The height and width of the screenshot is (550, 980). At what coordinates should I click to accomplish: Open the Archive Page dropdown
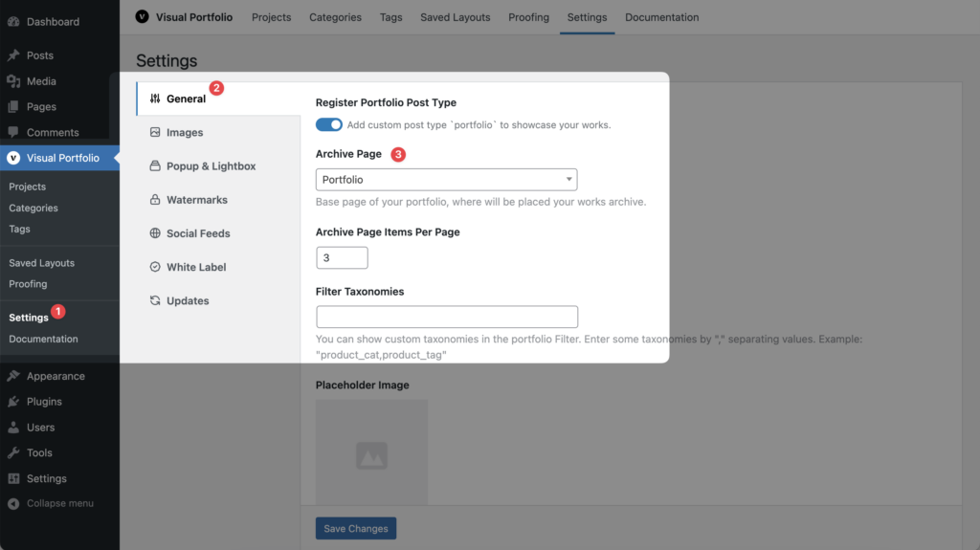[x=446, y=180]
